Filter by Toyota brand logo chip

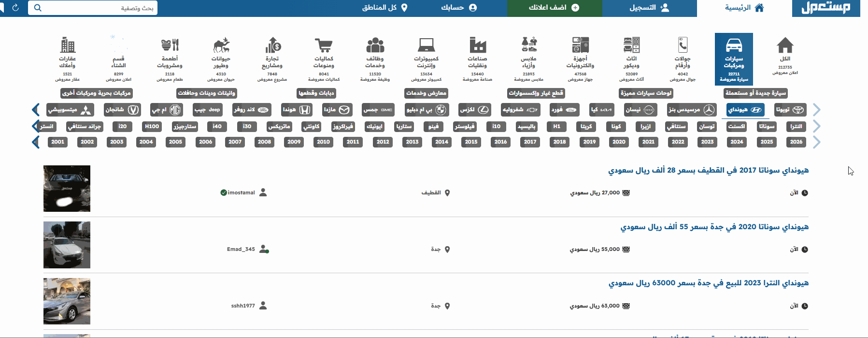[790, 110]
